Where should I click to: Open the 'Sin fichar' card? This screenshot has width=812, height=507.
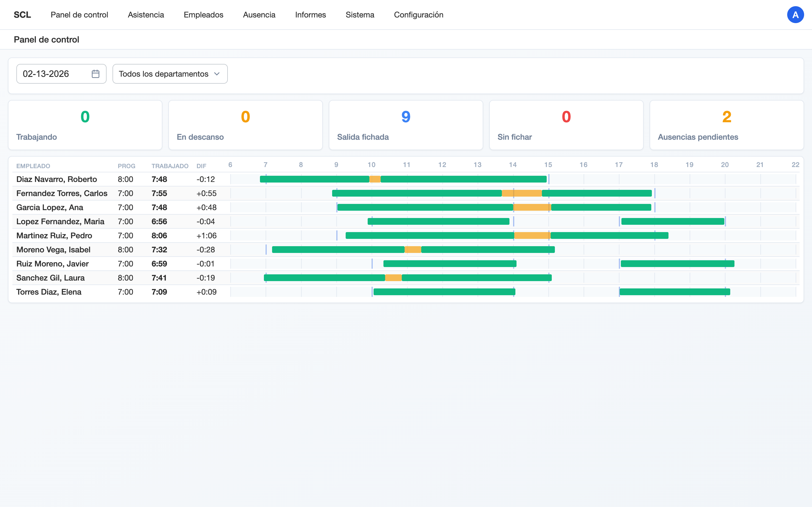[x=566, y=125]
